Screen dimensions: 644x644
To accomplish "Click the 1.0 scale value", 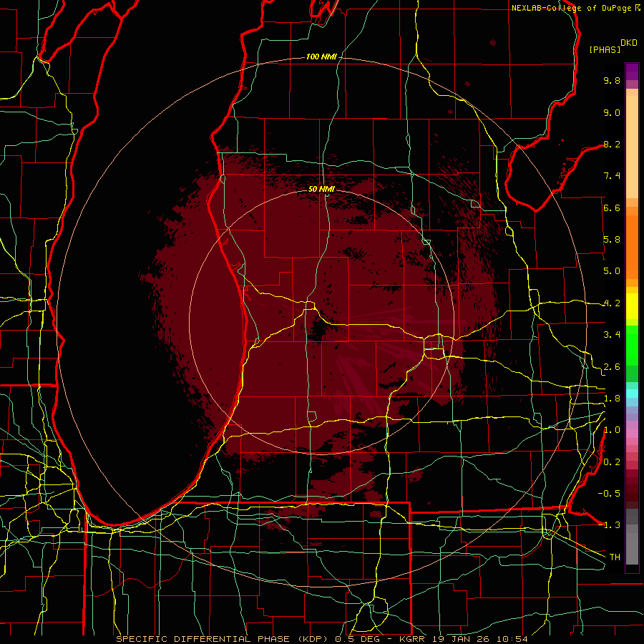I will click(612, 430).
